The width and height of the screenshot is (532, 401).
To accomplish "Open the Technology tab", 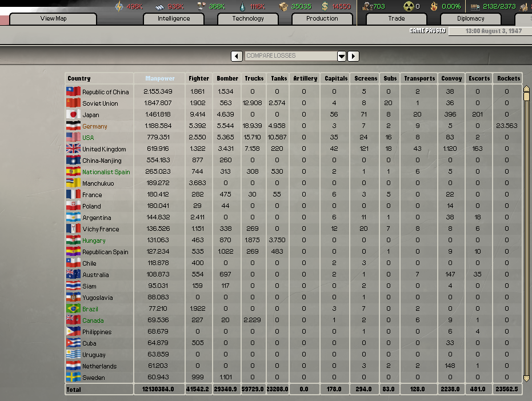I will [x=248, y=19].
